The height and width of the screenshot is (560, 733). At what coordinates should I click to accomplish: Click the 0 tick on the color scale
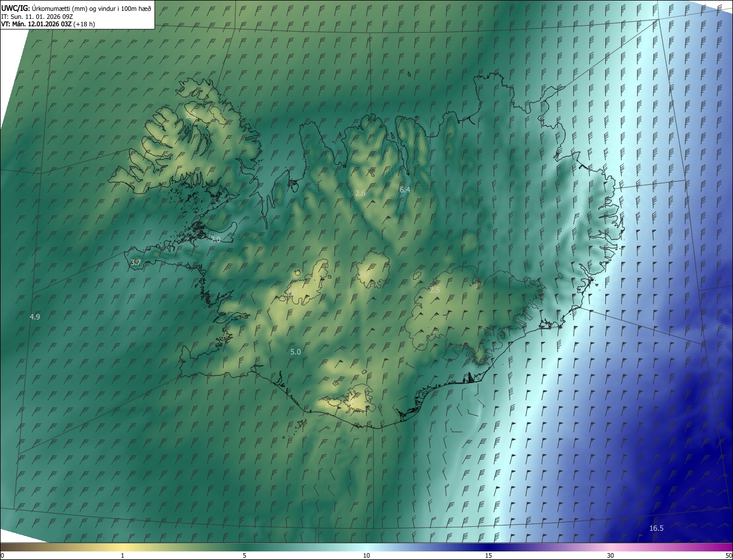point(2,555)
